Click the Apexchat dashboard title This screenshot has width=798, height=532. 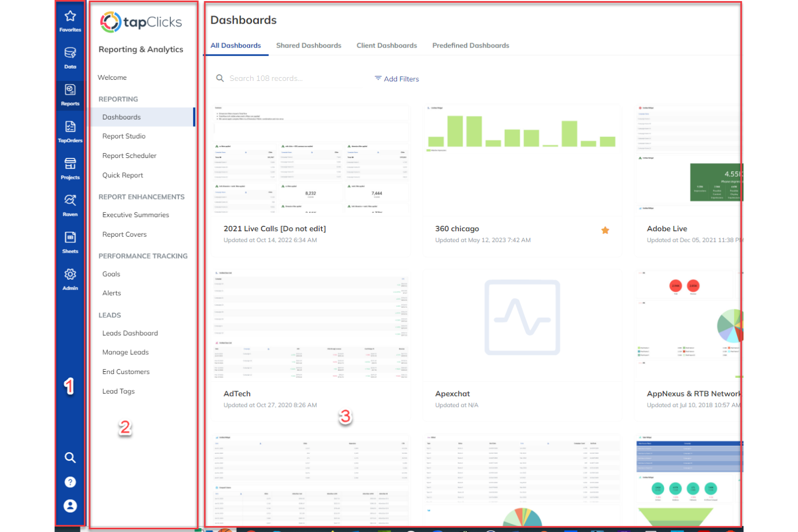452,394
